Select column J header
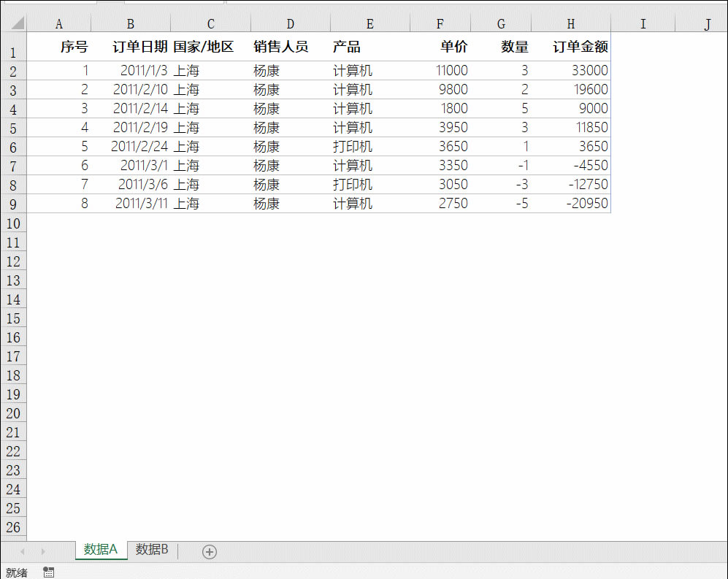Image resolution: width=728 pixels, height=579 pixels. click(706, 23)
